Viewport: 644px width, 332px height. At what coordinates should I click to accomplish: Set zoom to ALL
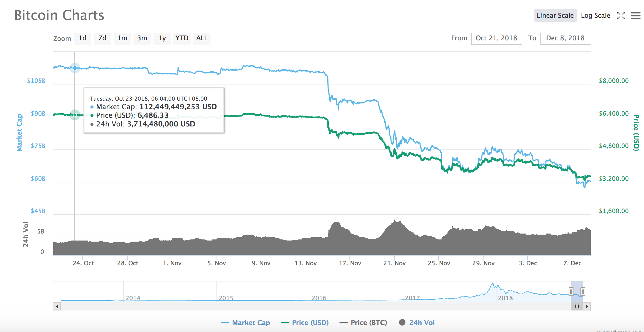click(202, 38)
